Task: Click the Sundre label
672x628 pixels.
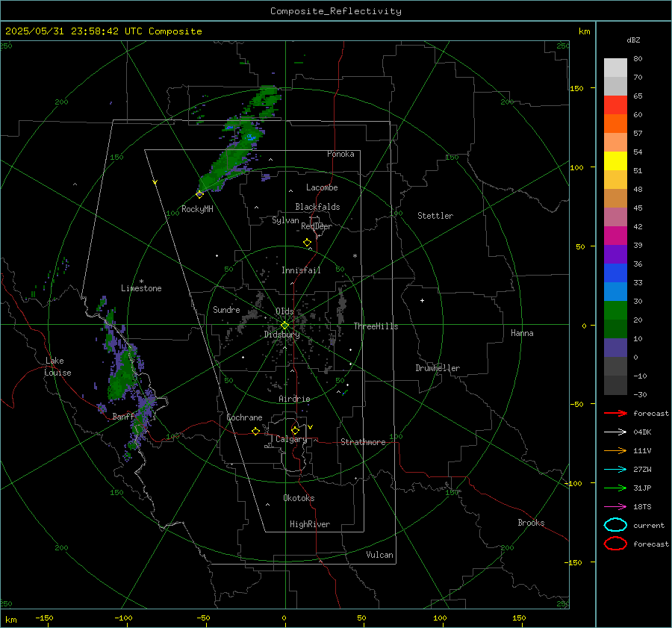Action: click(226, 310)
